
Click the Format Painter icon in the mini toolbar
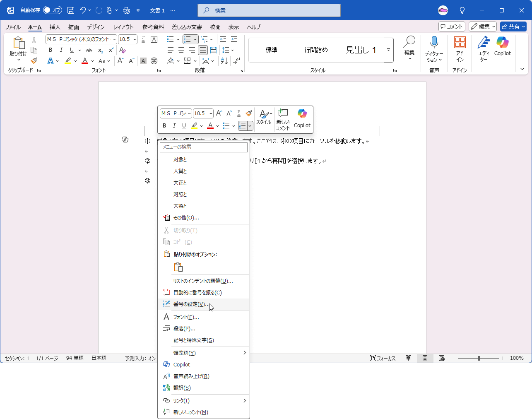[249, 113]
